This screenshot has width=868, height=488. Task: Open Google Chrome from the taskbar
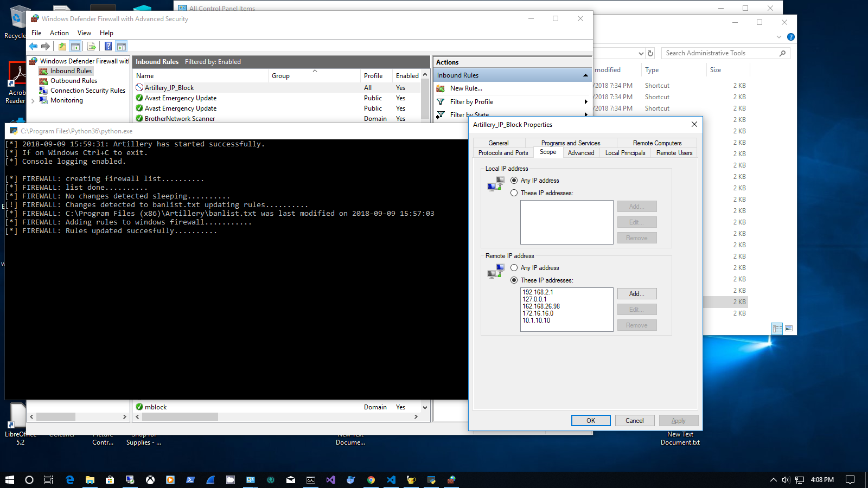click(371, 479)
